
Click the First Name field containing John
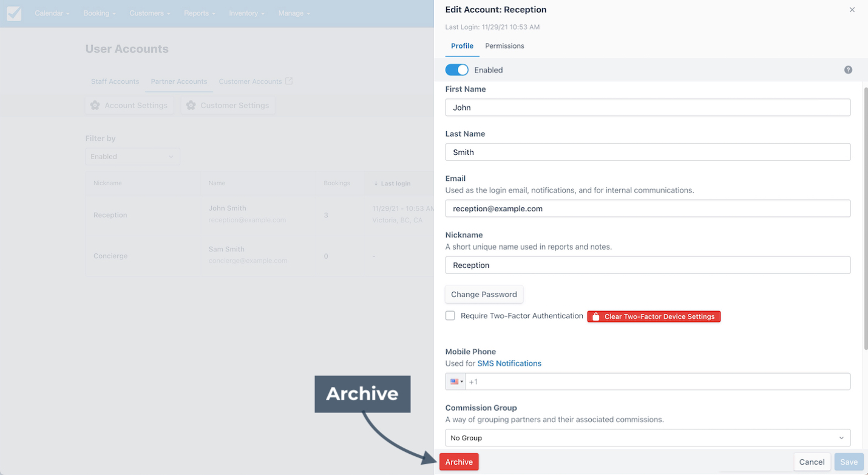coord(648,108)
